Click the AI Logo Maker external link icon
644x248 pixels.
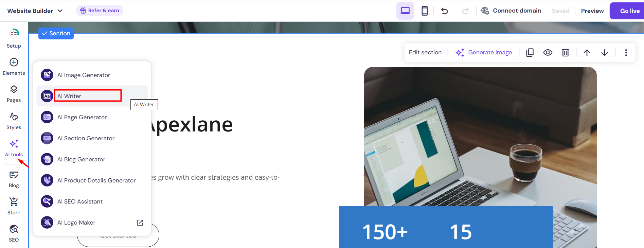140,223
